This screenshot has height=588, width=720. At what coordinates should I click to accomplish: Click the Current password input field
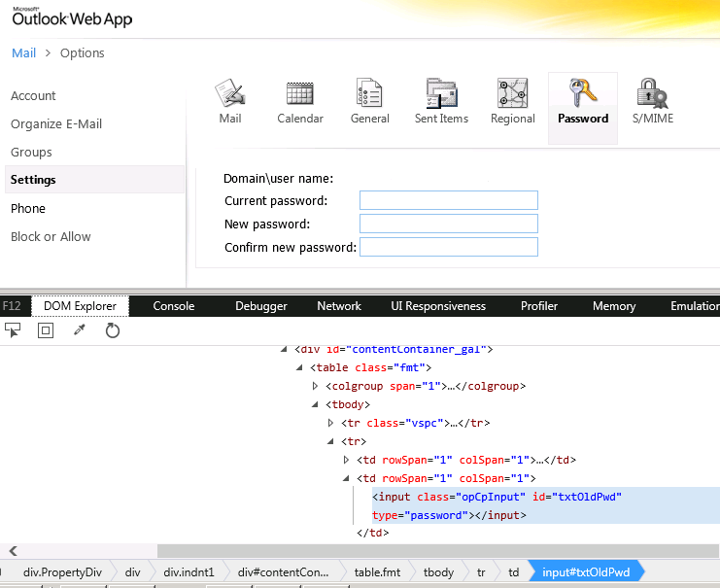pyautogui.click(x=449, y=200)
